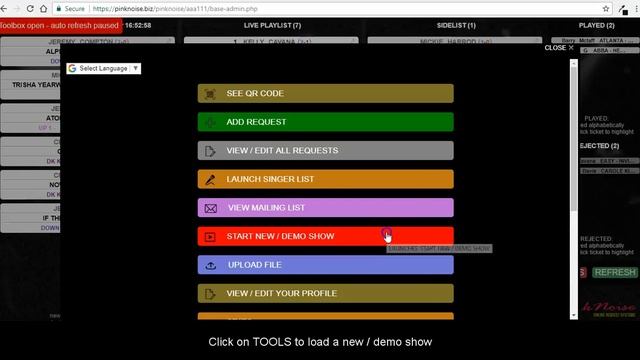640x360 pixels.
Task: Click the microphone icon on LAUNCH SINGER LIST
Action: (210, 180)
